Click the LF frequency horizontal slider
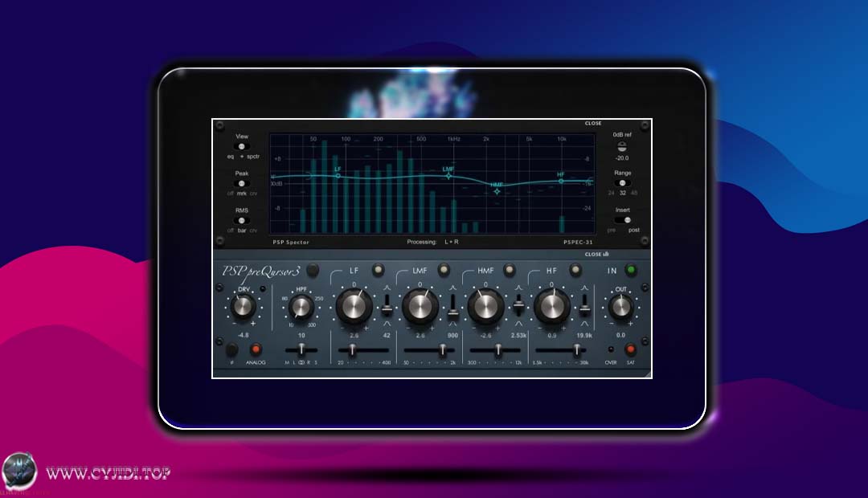This screenshot has width=868, height=498. pyautogui.click(x=352, y=350)
